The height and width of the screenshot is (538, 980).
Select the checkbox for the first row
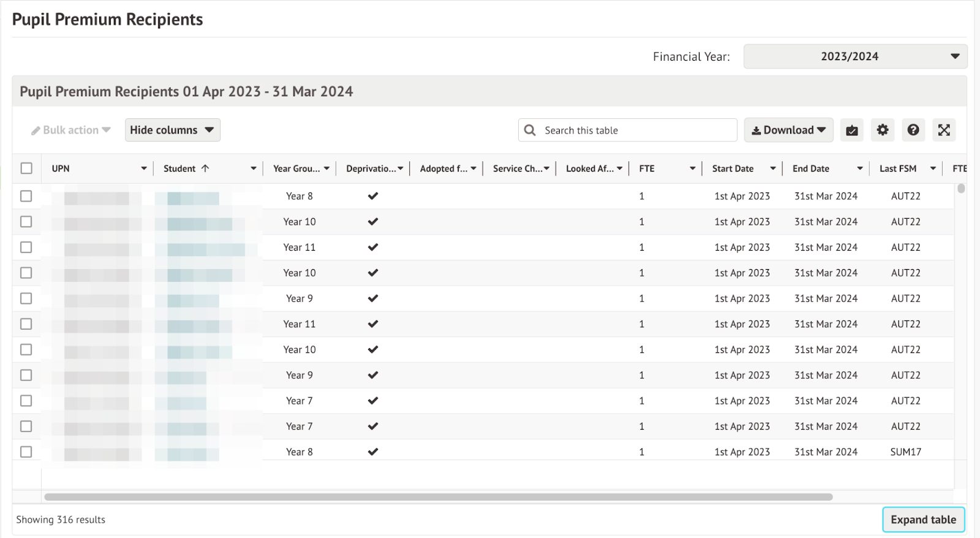(x=26, y=196)
